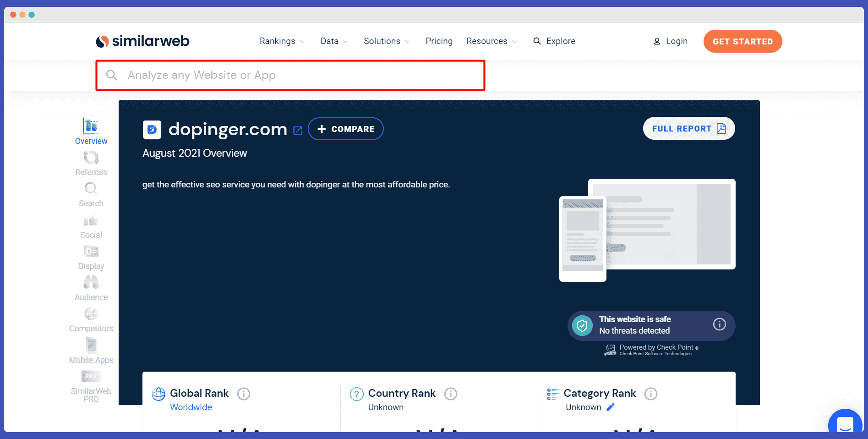Image resolution: width=868 pixels, height=439 pixels.
Task: Download the FULL REPORT
Action: [689, 128]
